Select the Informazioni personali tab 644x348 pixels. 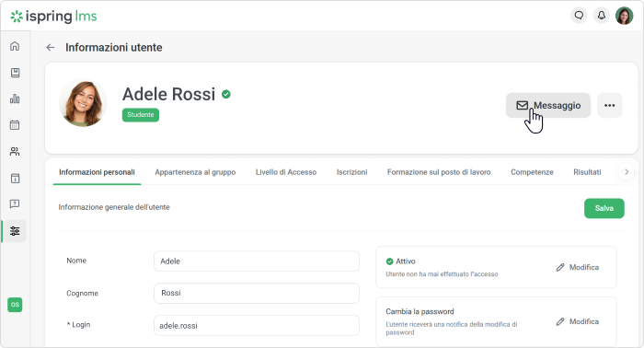point(97,172)
